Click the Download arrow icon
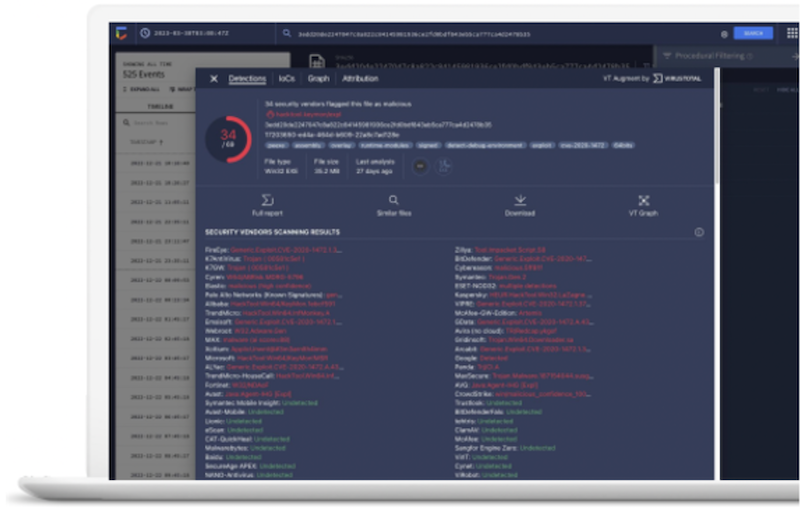800x511 pixels. [520, 200]
